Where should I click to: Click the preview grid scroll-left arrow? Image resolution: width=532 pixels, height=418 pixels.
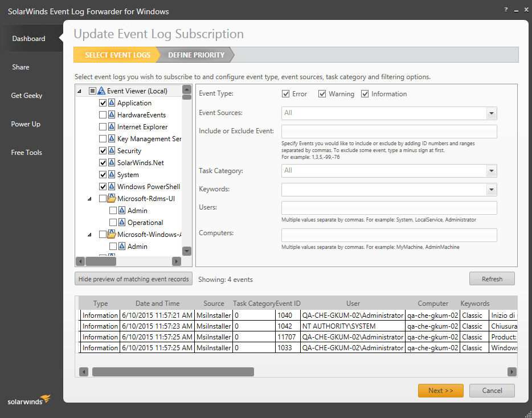[84, 372]
